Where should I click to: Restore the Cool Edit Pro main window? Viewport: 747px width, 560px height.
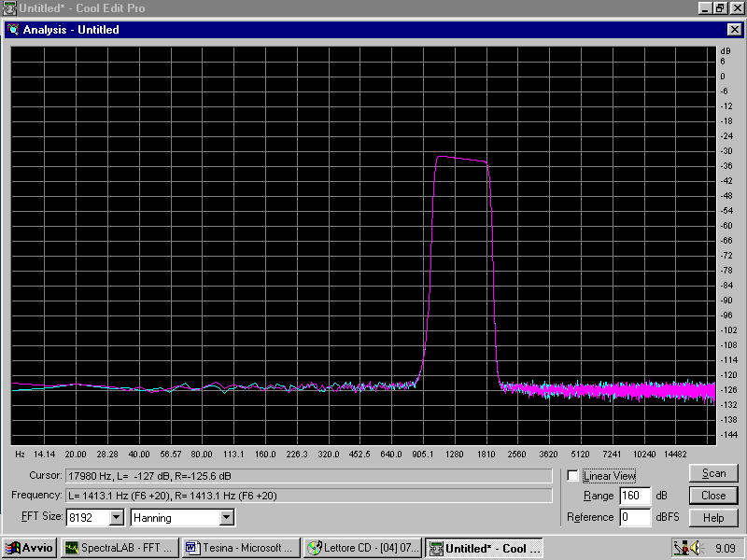719,8
